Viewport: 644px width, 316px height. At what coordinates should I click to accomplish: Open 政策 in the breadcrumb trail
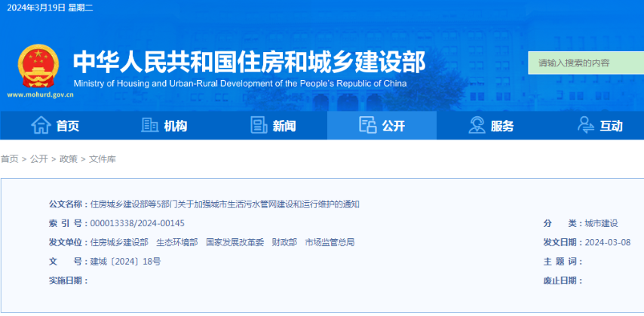(69, 159)
